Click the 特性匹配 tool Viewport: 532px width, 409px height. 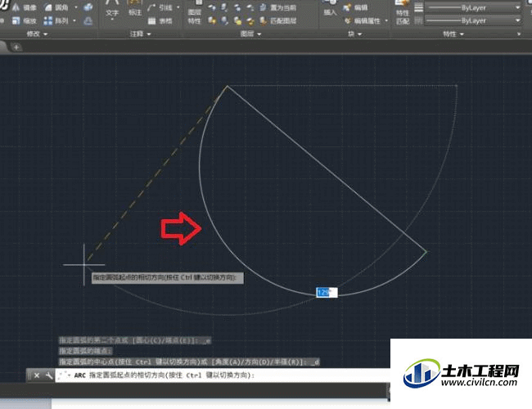point(403,14)
